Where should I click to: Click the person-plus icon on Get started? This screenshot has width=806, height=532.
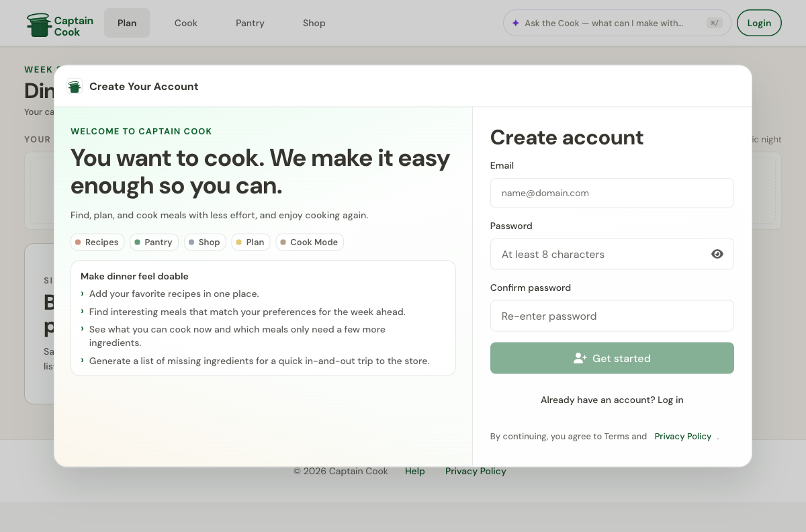[580, 358]
